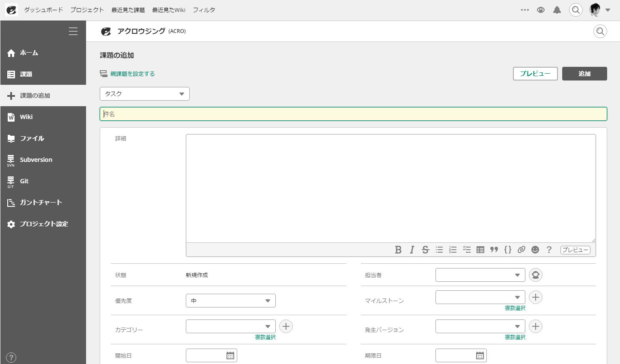Go to Wiki in the sidebar
The image size is (620, 364).
pos(26,117)
